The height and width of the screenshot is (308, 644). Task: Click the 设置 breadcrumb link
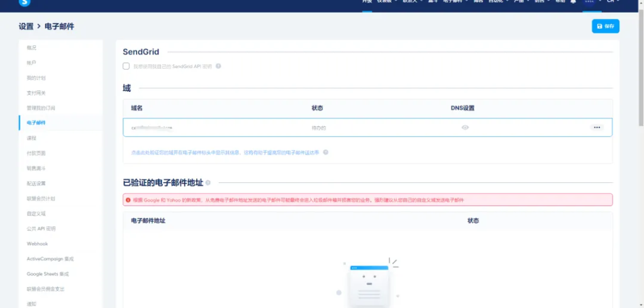point(26,26)
